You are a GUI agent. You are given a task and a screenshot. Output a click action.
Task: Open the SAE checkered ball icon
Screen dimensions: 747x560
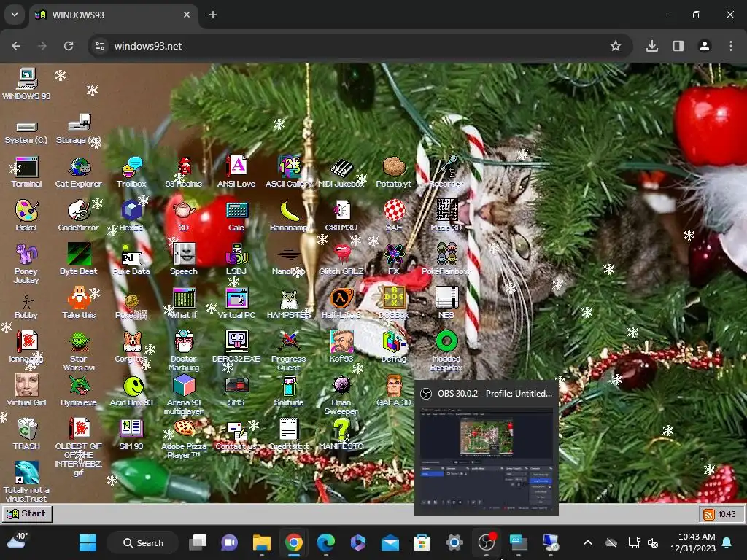pos(393,211)
